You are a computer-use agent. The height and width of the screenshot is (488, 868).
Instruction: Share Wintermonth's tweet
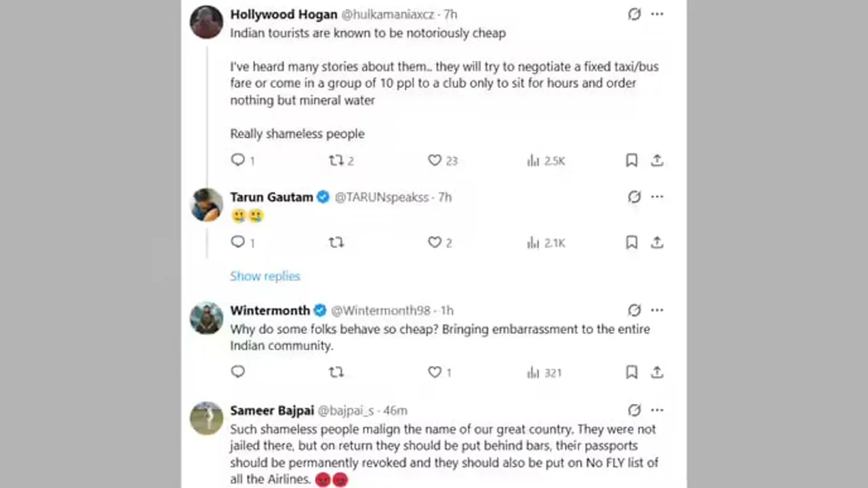coord(656,372)
